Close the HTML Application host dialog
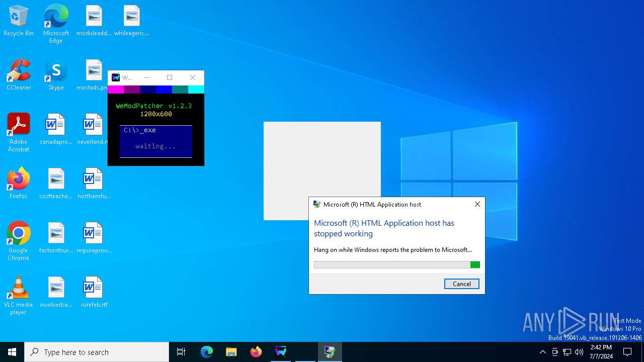 477,204
